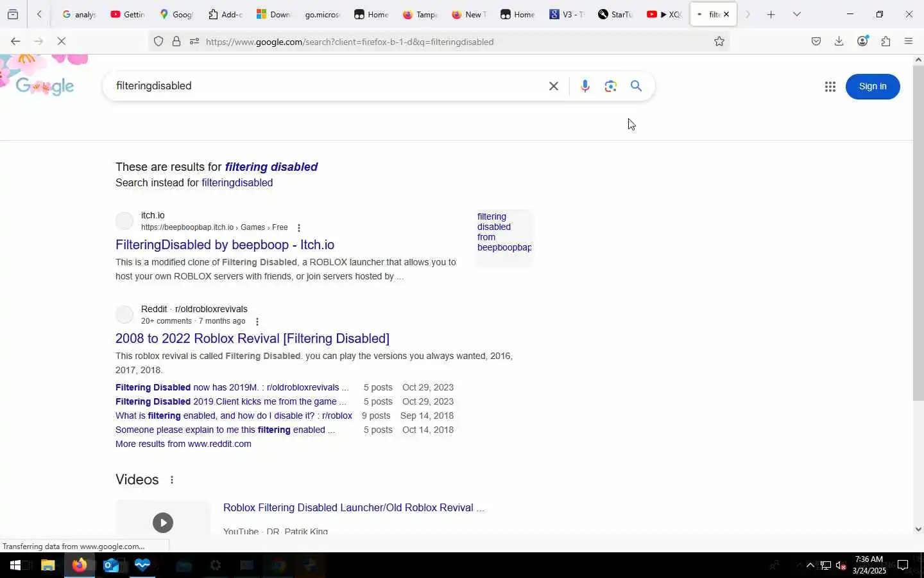Open Windows Start menu
The image size is (924, 578).
click(x=15, y=565)
